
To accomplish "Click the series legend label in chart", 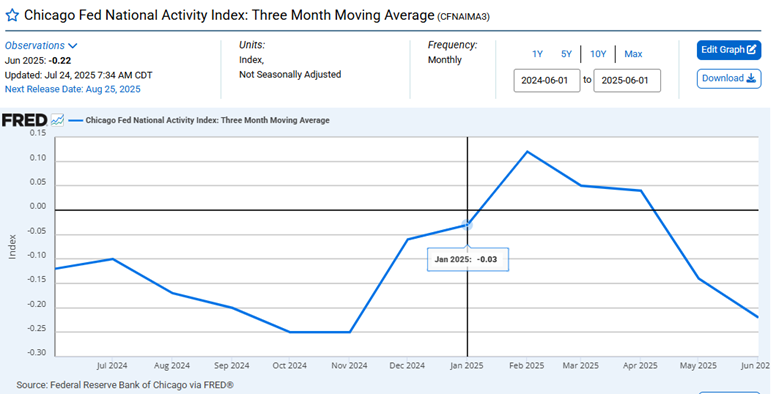I will [x=207, y=120].
